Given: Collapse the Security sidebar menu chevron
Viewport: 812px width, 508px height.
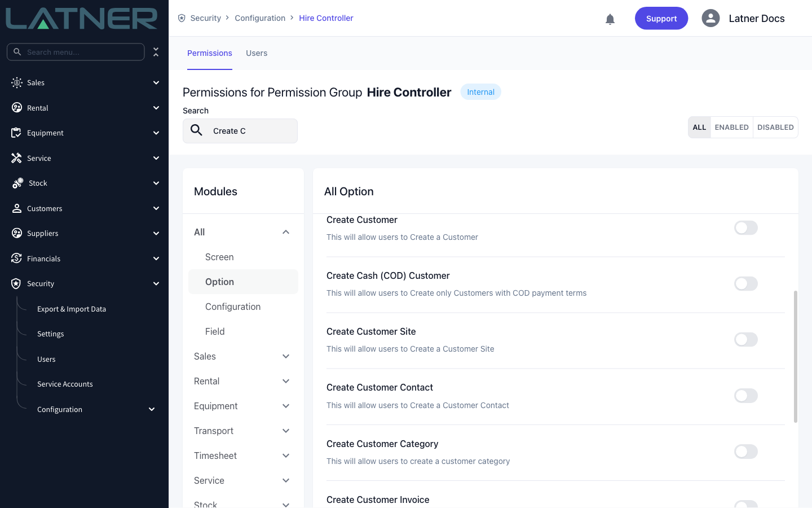Looking at the screenshot, I should tap(156, 283).
